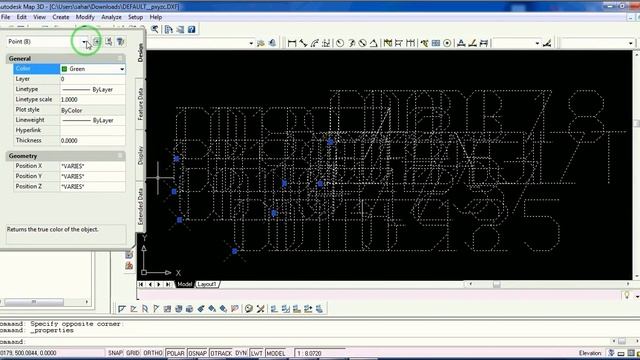This screenshot has width=640, height=360.
Task: Click the Position Y VARIES field
Action: click(92, 176)
